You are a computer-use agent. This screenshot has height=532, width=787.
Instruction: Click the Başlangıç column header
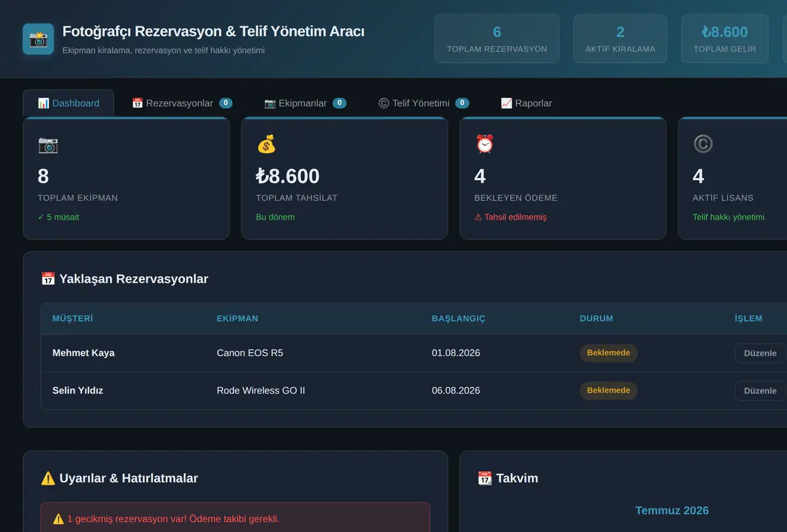pos(458,319)
